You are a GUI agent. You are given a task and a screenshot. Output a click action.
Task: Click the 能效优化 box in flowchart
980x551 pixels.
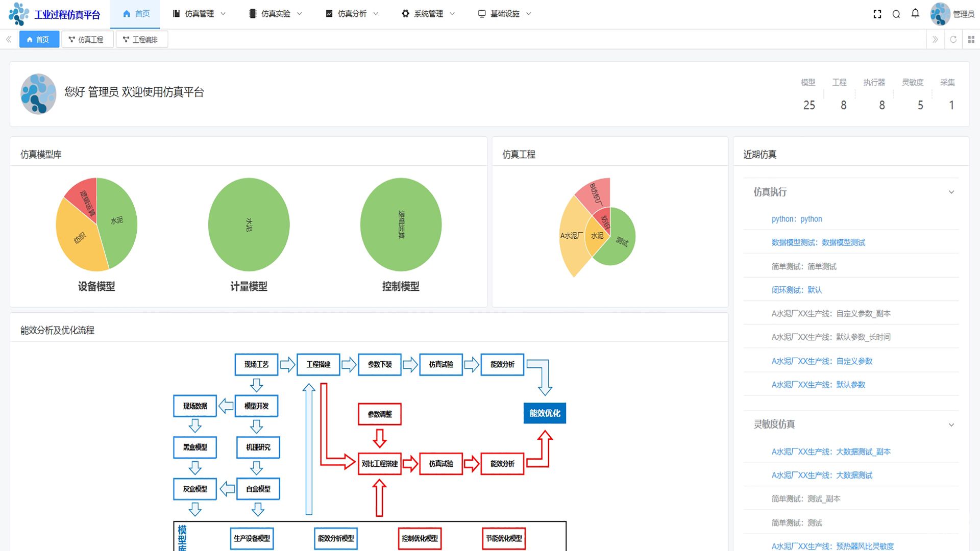point(545,413)
